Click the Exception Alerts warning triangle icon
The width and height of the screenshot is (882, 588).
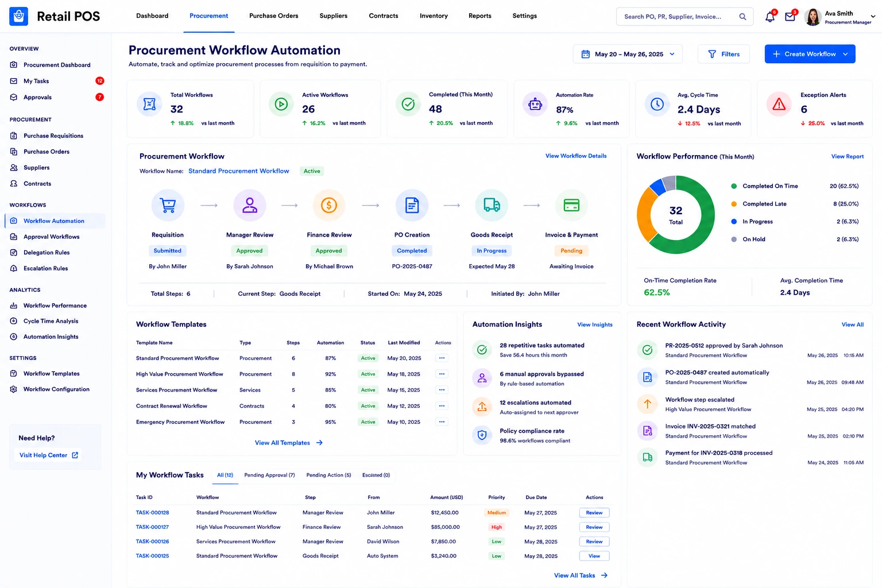point(779,105)
